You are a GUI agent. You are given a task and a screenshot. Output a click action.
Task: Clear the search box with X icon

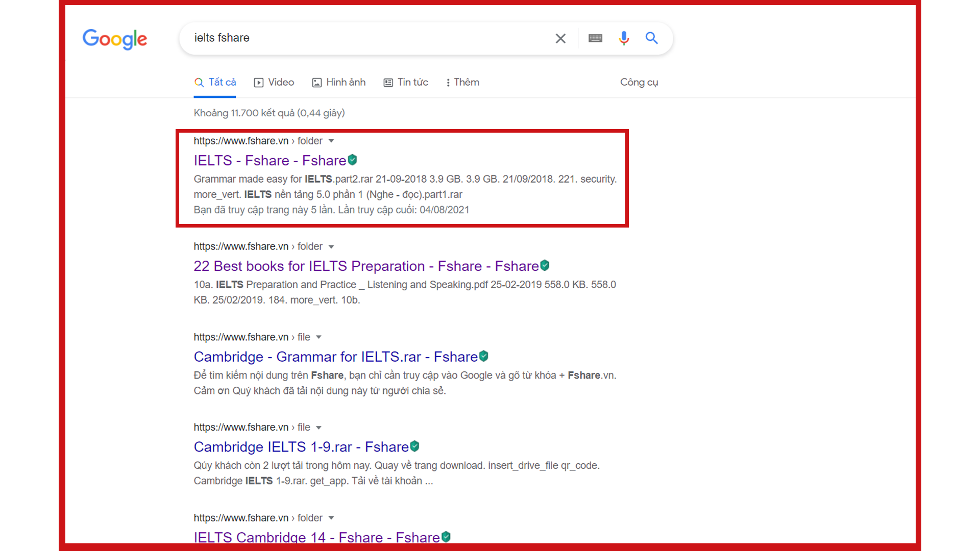tap(560, 38)
